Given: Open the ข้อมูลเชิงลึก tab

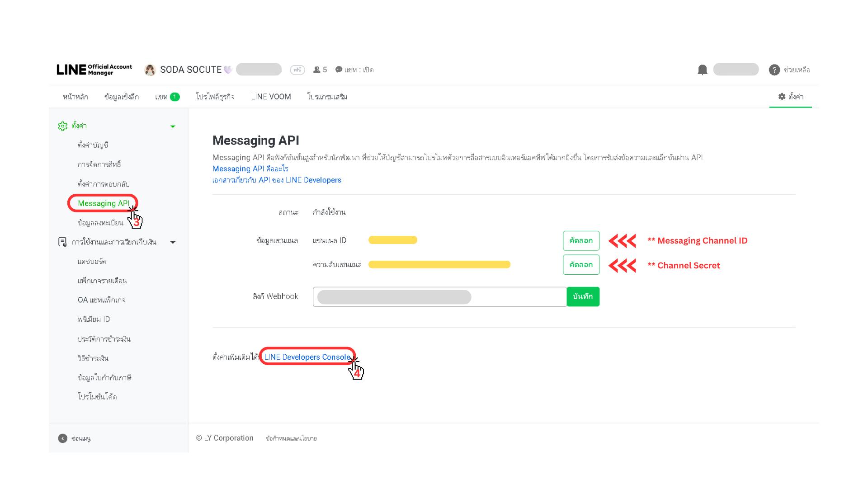Looking at the screenshot, I should [122, 97].
